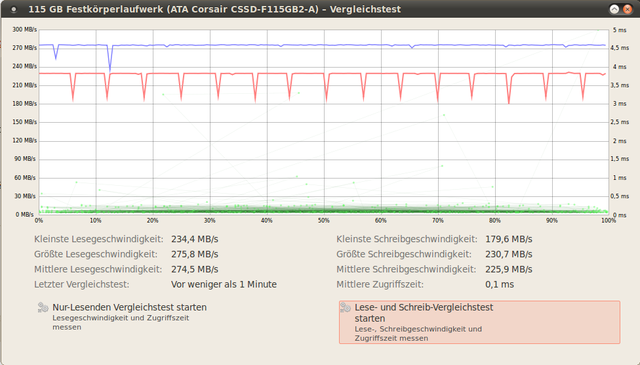640x365 pixels.
Task: Close the Vergleichstest window
Action: pyautogui.click(x=627, y=9)
